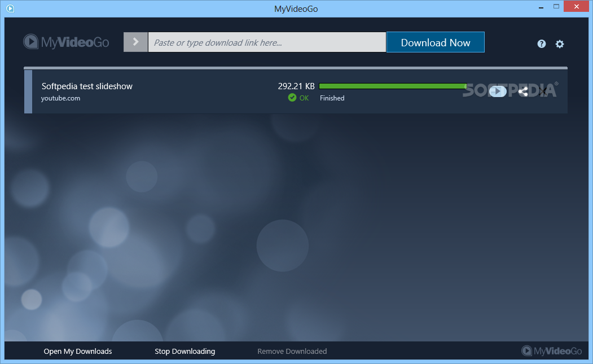593x364 pixels.
Task: Click Stop Downloading
Action: [185, 351]
